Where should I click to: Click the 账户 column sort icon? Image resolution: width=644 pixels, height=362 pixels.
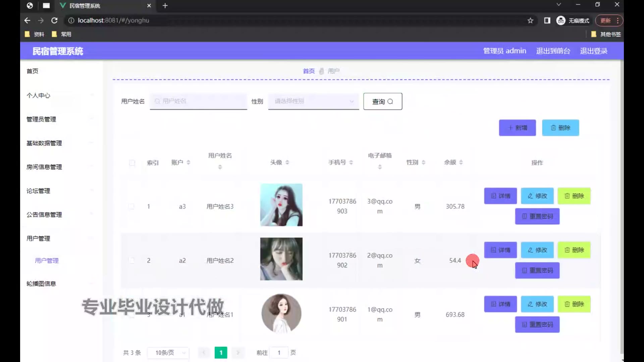(x=188, y=162)
